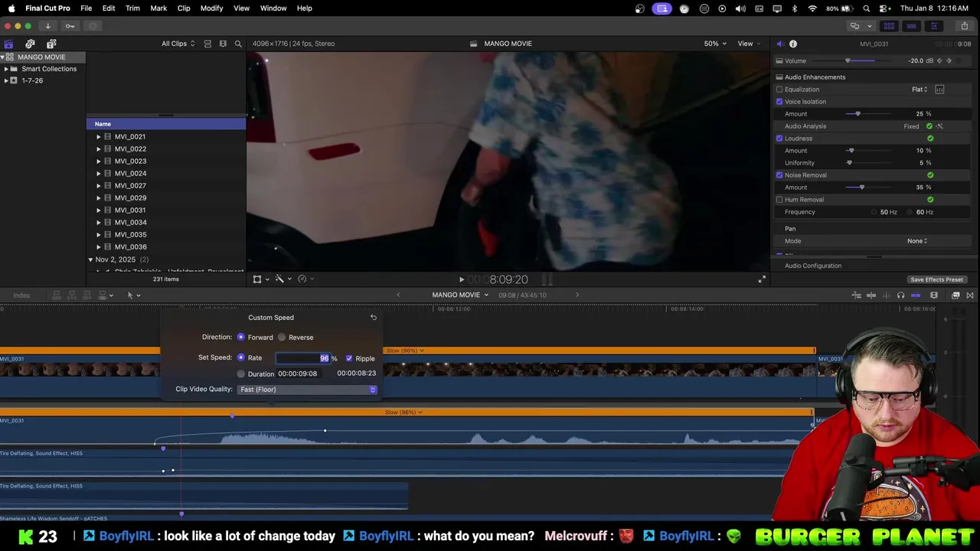980x551 pixels.
Task: Open the Info inspector icon
Action: point(793,44)
